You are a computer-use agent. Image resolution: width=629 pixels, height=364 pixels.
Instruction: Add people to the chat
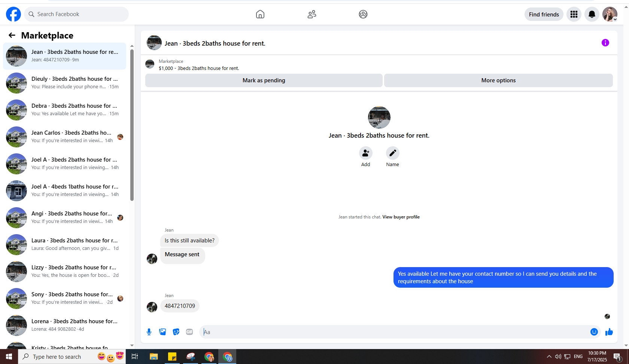pos(366,153)
